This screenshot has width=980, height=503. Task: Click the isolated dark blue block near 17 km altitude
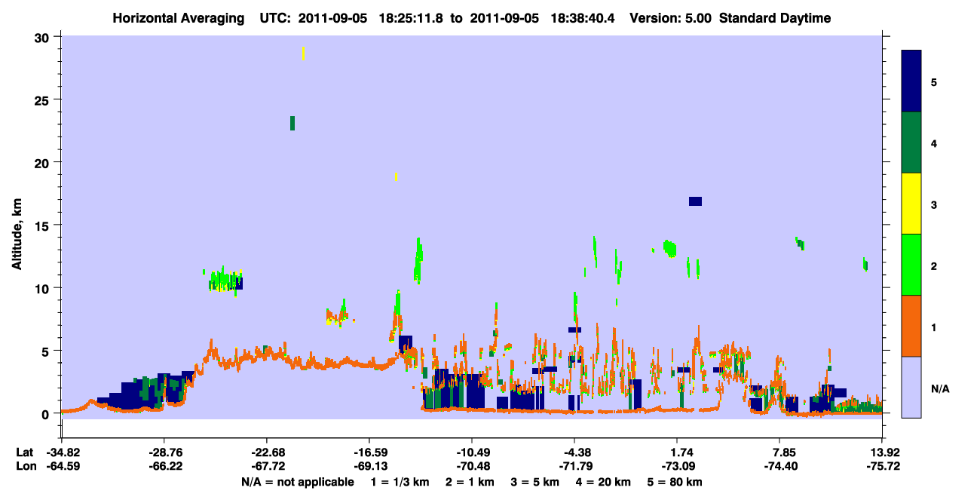click(695, 201)
